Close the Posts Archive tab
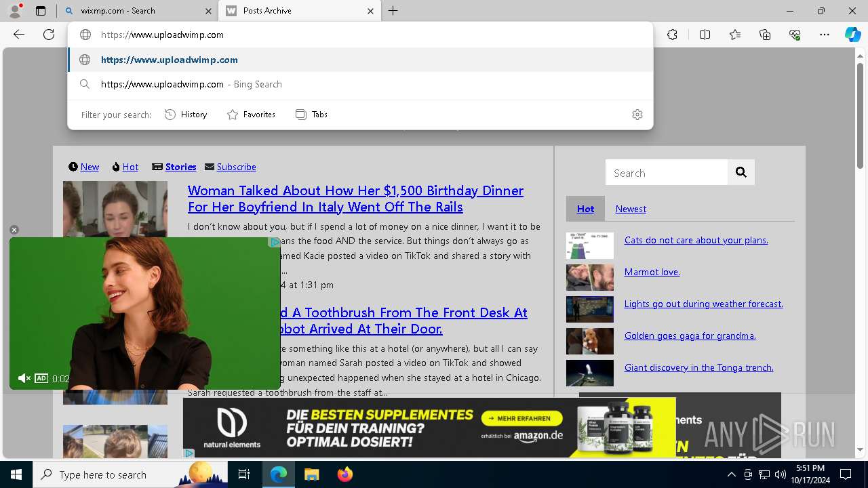 (370, 11)
